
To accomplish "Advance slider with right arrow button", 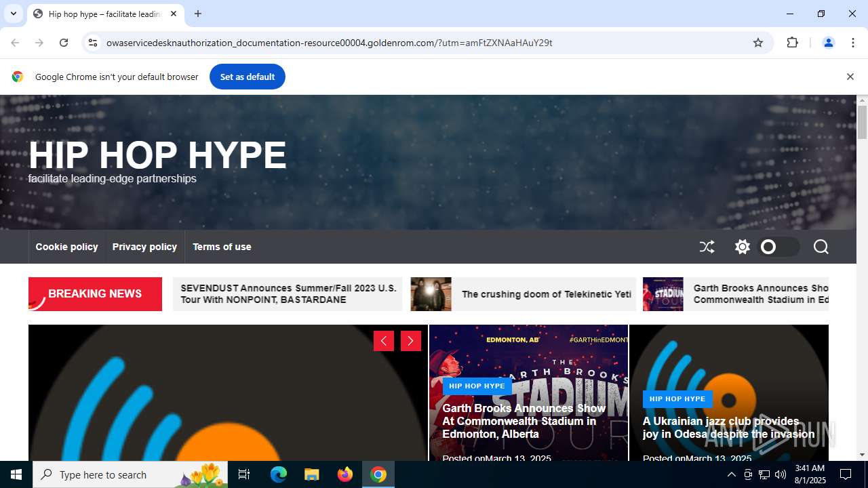I will tap(411, 341).
